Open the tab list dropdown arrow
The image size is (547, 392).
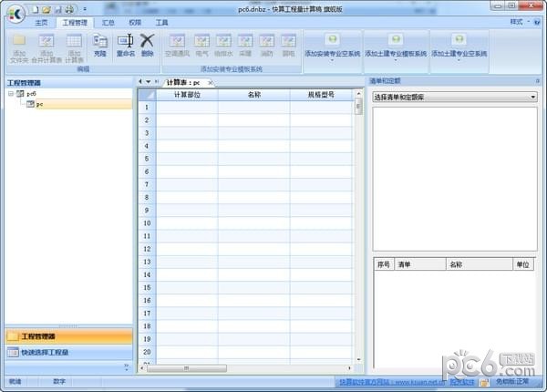[x=149, y=82]
